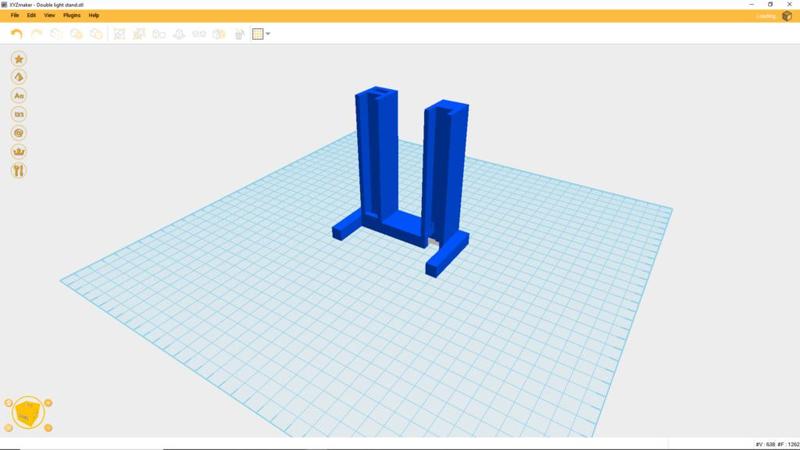Click bottom-right dot of view cube widget

click(48, 428)
